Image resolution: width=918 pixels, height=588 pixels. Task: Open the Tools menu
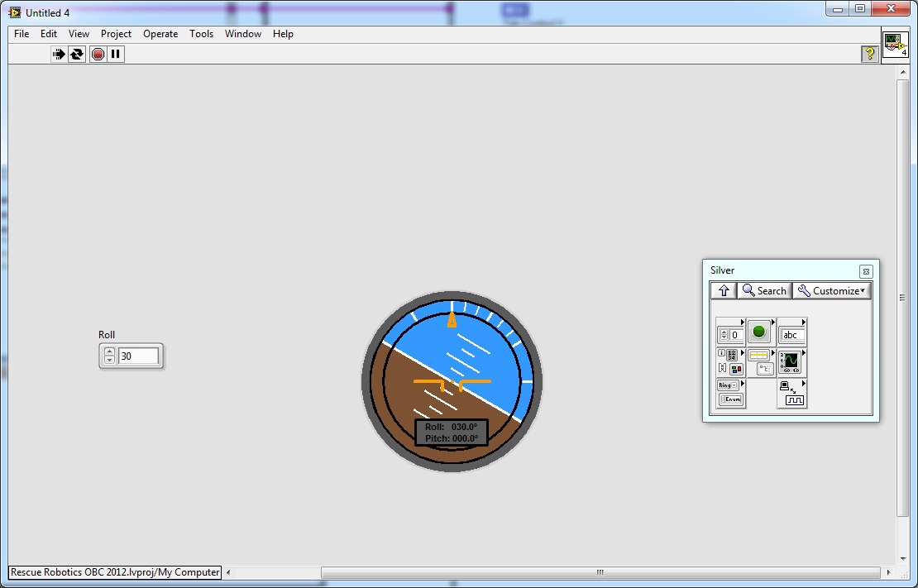[x=201, y=34]
